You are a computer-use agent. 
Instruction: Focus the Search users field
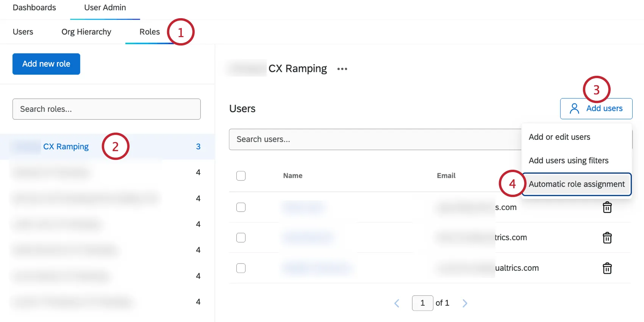[375, 139]
